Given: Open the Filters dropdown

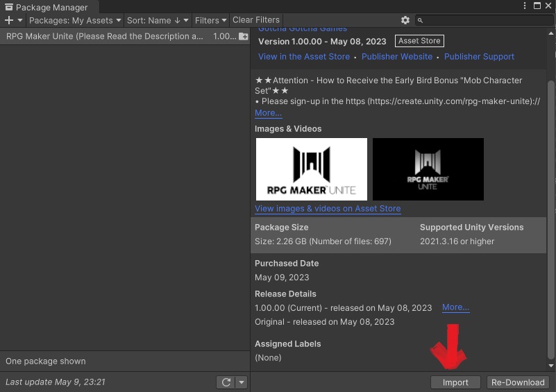Looking at the screenshot, I should point(210,20).
